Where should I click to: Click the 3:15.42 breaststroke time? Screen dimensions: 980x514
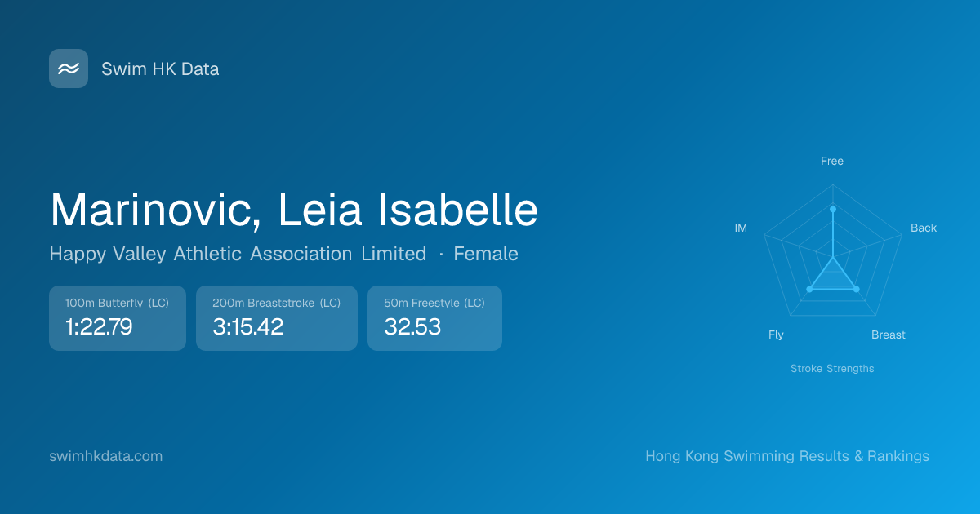coord(247,327)
